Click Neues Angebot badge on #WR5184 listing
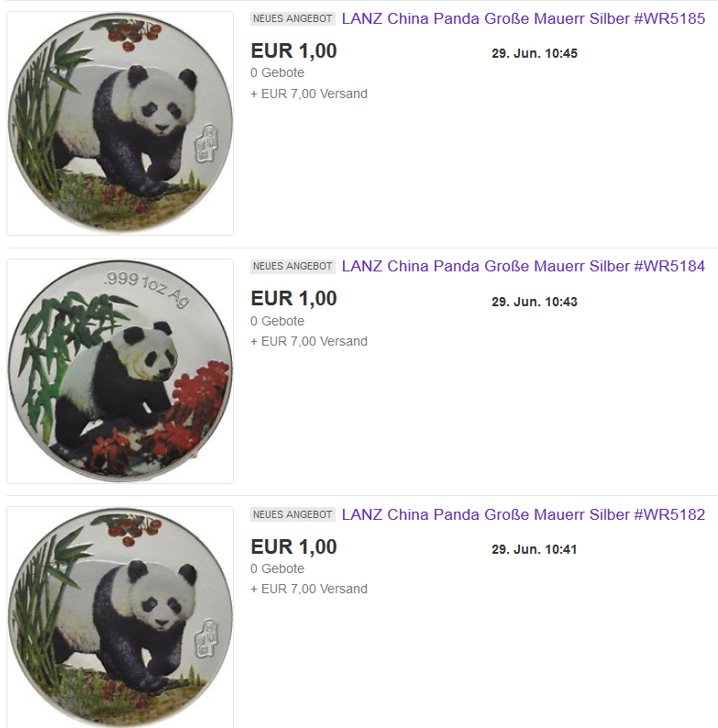718x728 pixels. [293, 267]
